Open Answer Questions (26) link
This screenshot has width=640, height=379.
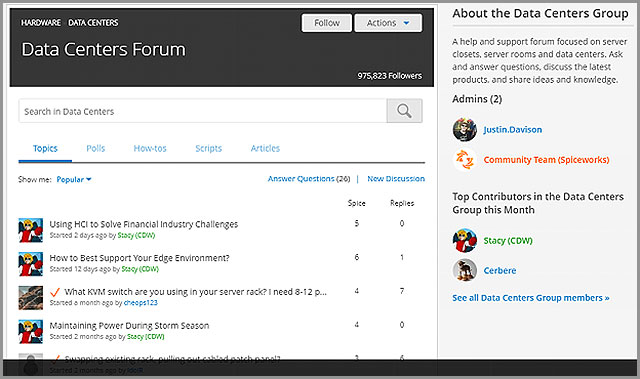tap(309, 179)
